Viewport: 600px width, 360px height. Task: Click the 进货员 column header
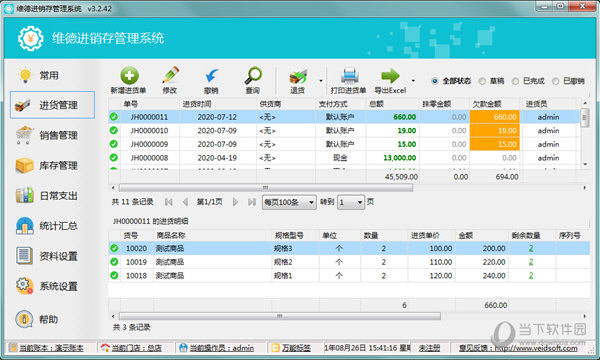coord(549,104)
